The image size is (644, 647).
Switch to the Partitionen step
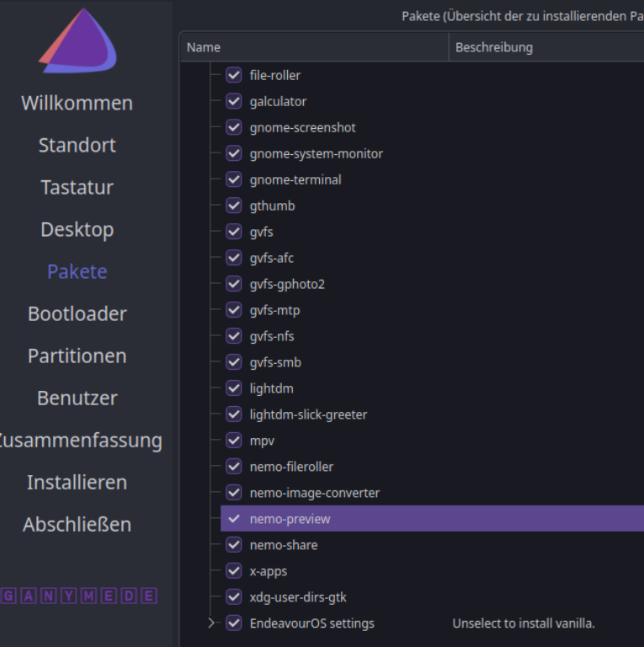click(x=77, y=356)
